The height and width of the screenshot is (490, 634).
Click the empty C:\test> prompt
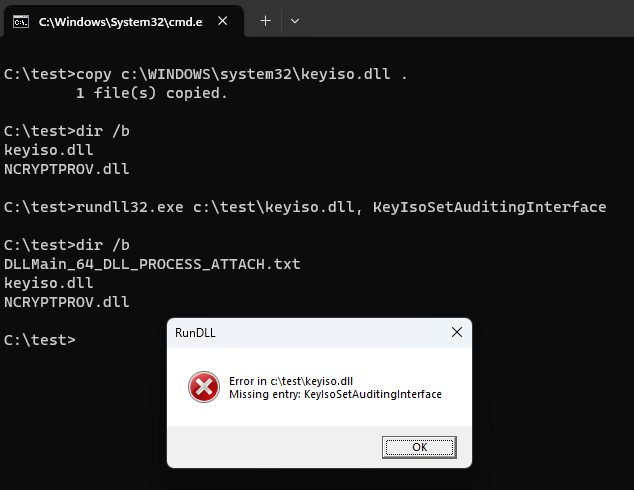pyautogui.click(x=40, y=340)
